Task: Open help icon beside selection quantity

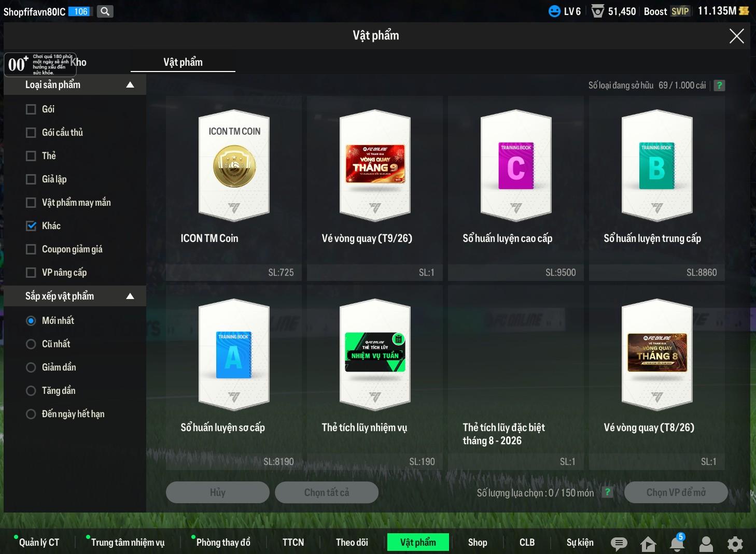Action: pos(608,492)
